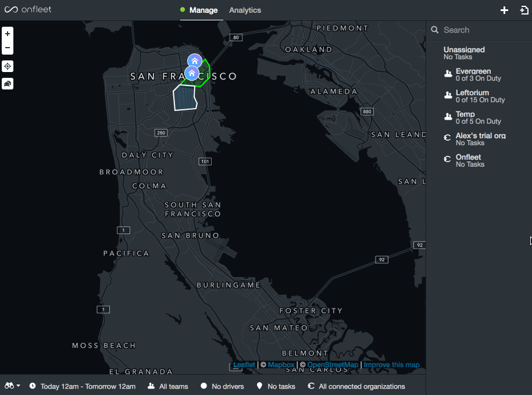Image resolution: width=532 pixels, height=395 pixels.
Task: Click the import icon in header
Action: (x=524, y=10)
